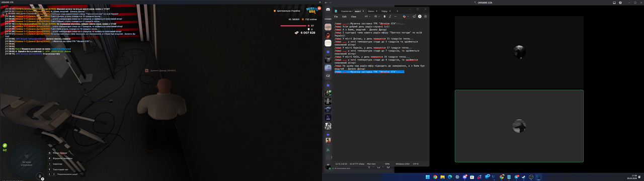Screen dimensions: 644x181
Task: Open Settings gear from the taskbar
Action: [457, 177]
